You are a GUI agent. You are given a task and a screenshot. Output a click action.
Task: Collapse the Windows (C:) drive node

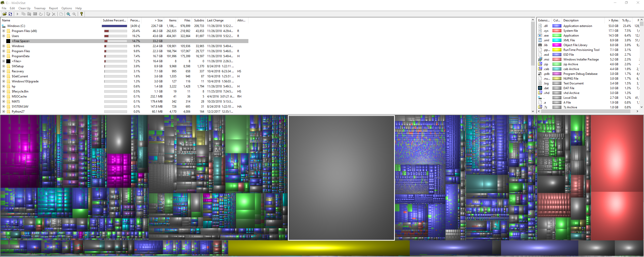[x=4, y=26]
